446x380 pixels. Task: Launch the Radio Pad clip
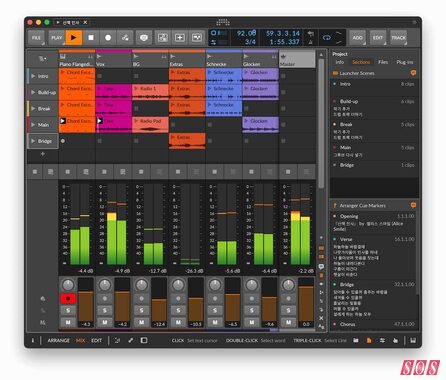pos(136,121)
